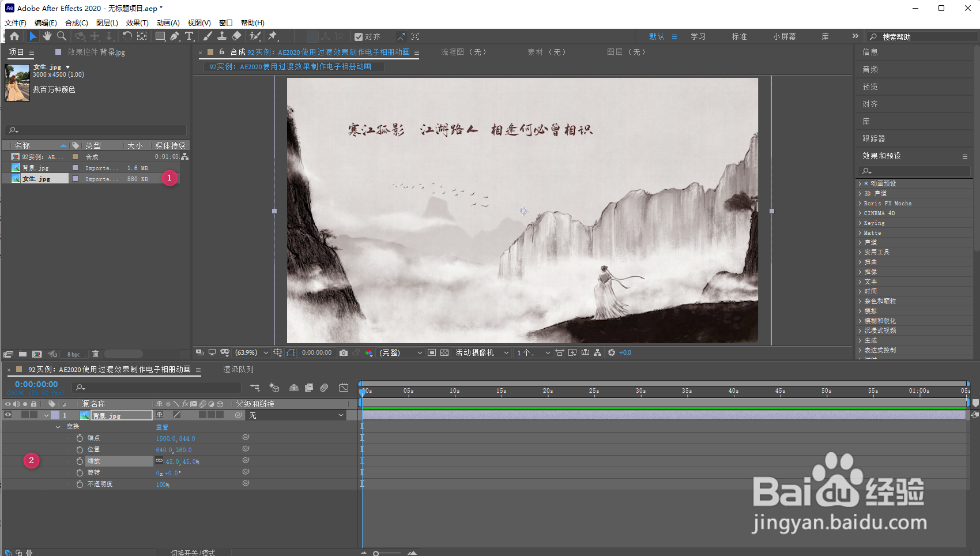Select the Type (T) text tool

[x=189, y=36]
